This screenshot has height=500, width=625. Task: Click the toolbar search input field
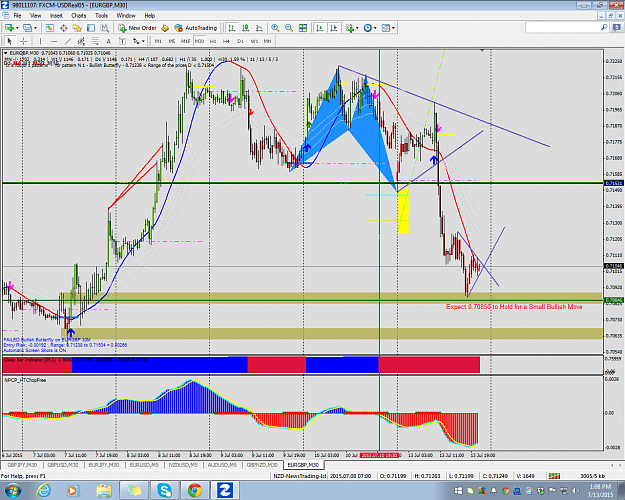pyautogui.click(x=563, y=28)
